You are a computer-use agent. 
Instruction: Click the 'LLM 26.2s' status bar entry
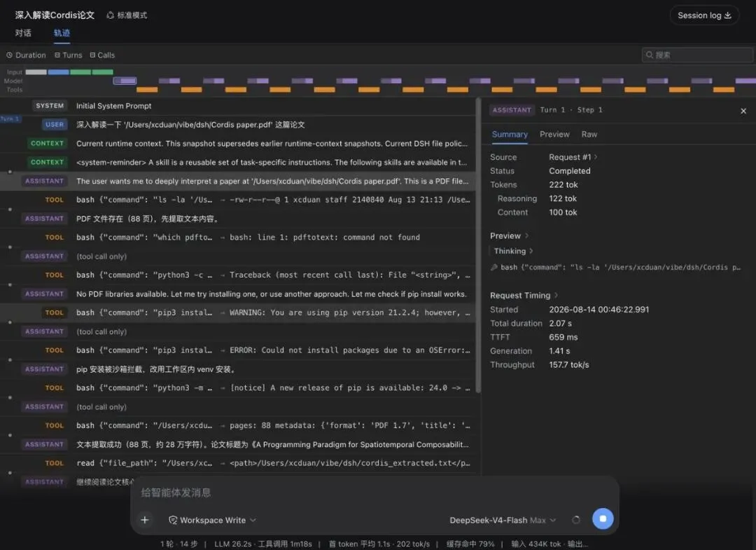coord(238,544)
